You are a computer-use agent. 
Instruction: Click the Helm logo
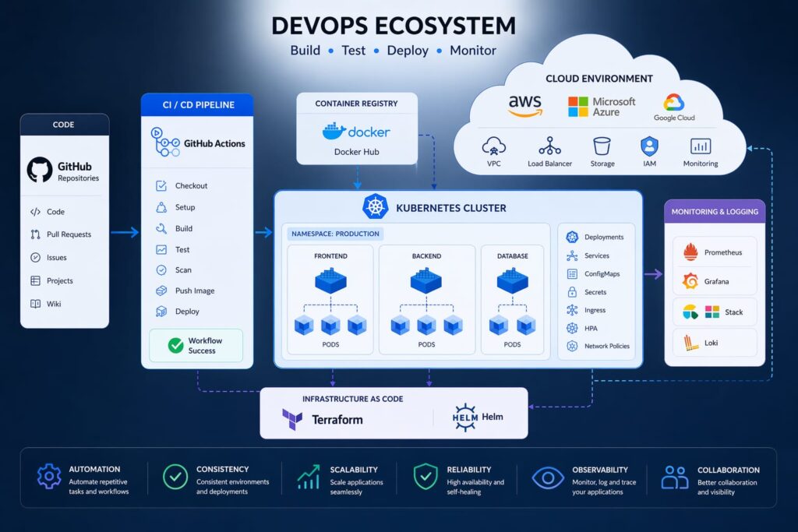point(464,417)
